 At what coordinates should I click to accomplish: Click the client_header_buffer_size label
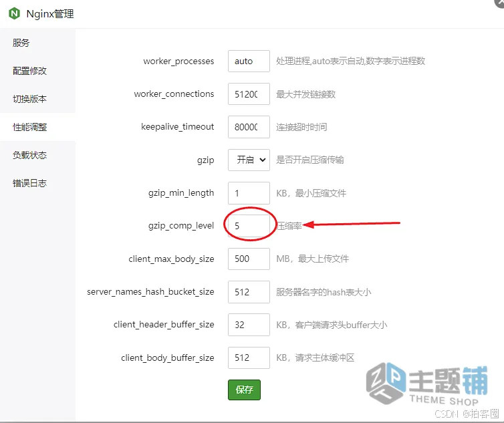[x=164, y=325]
